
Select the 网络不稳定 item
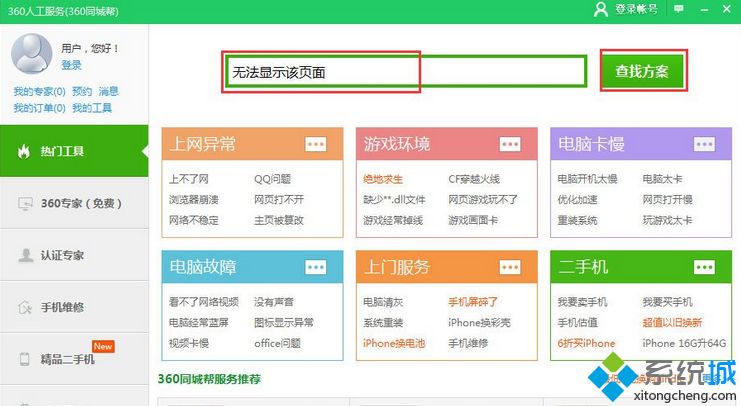coord(194,220)
